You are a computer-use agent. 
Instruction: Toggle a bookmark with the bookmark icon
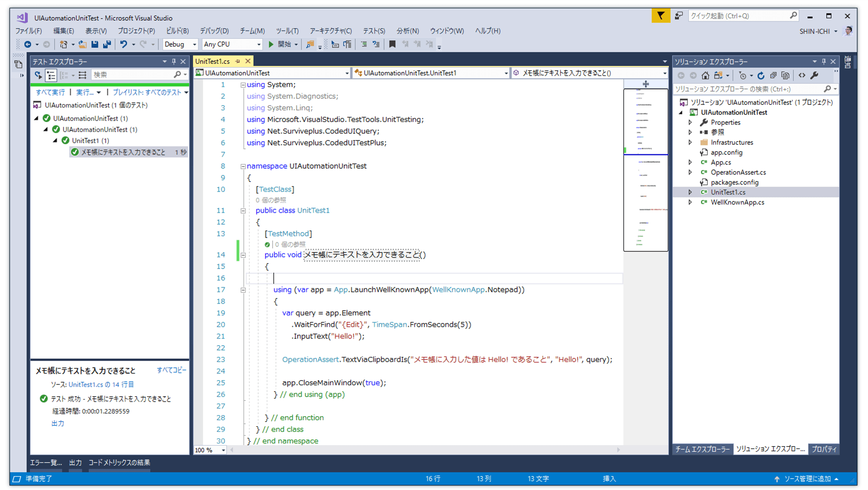392,44
